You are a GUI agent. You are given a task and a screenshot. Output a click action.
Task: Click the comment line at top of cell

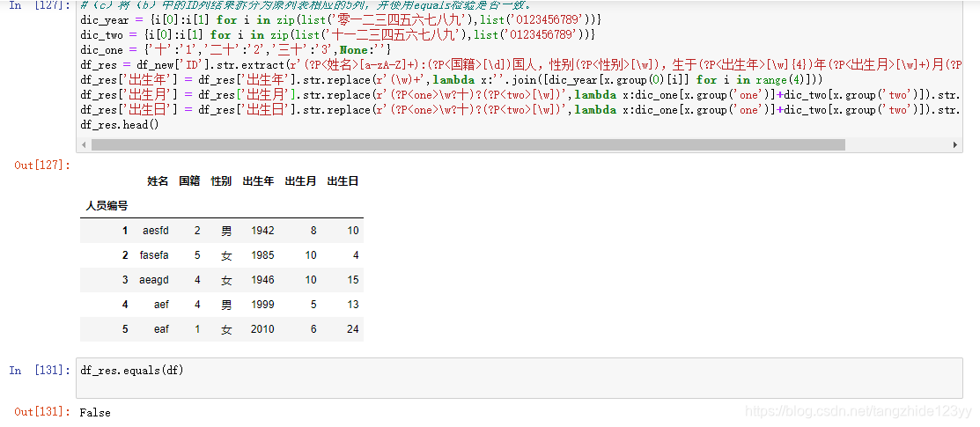pos(306,5)
